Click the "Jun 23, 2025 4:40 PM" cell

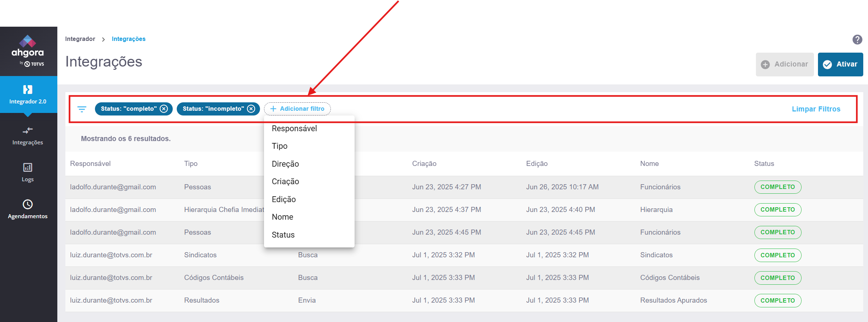[x=561, y=210]
